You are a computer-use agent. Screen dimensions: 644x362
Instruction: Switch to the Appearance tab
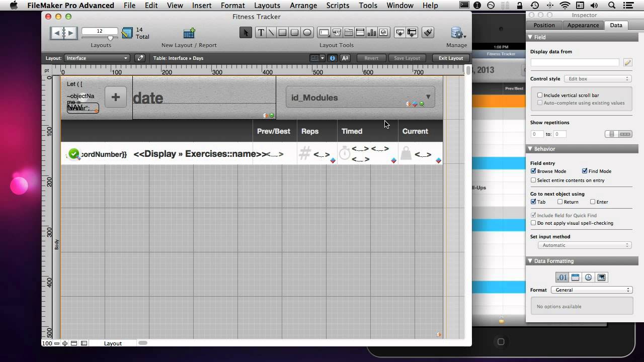pyautogui.click(x=583, y=25)
